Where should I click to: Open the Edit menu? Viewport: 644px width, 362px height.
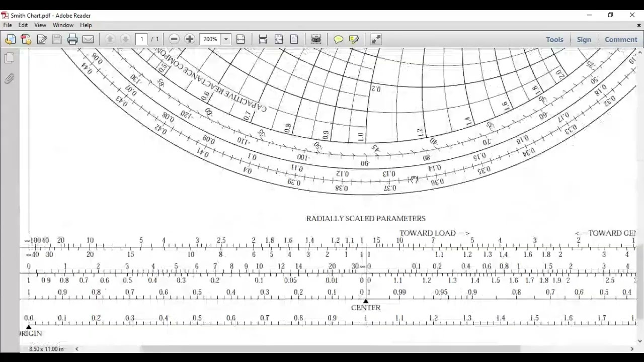(23, 25)
